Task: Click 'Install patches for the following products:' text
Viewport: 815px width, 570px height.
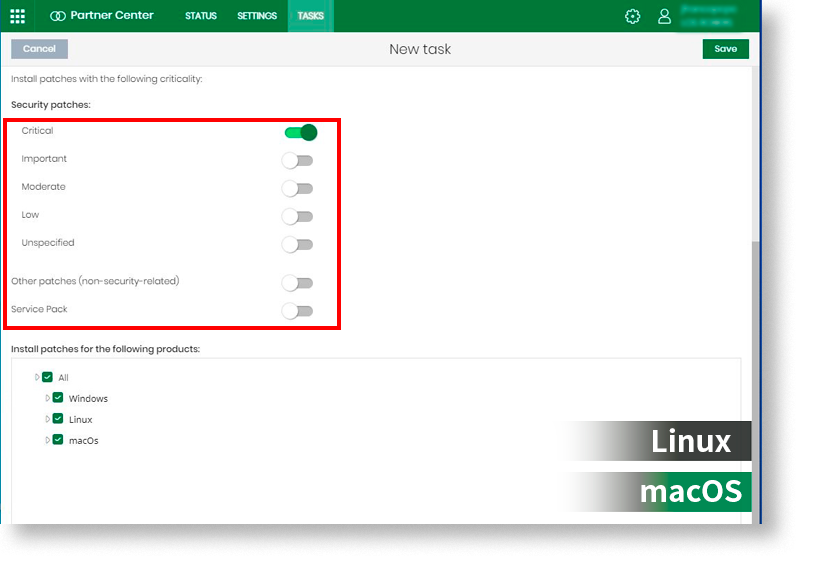Action: pyautogui.click(x=106, y=349)
